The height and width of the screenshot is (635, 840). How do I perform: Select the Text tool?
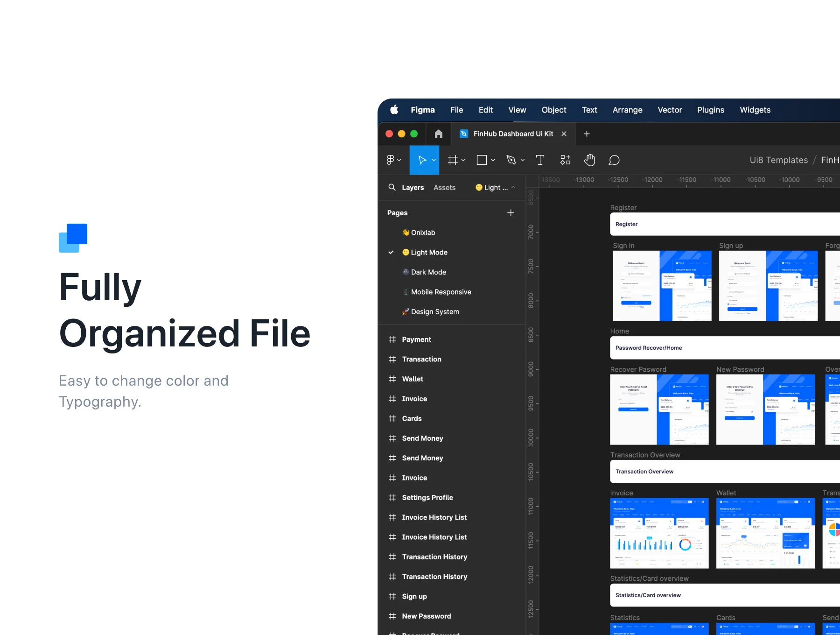(x=540, y=160)
